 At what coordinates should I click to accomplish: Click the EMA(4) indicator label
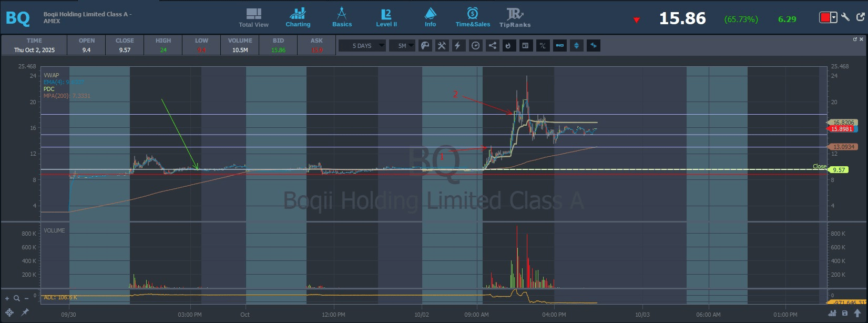point(64,82)
